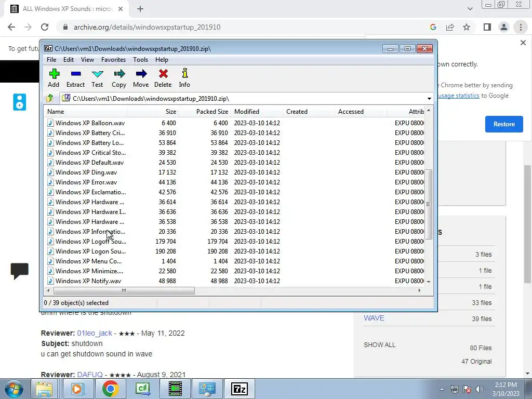This screenshot has width=532, height=399.
Task: Open the Edit menu
Action: (69, 60)
